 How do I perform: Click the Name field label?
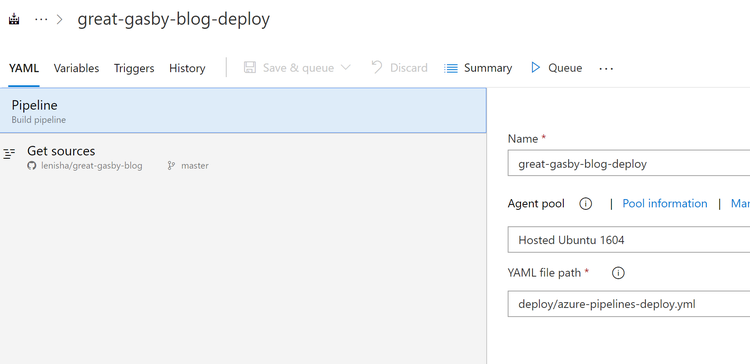coord(523,139)
